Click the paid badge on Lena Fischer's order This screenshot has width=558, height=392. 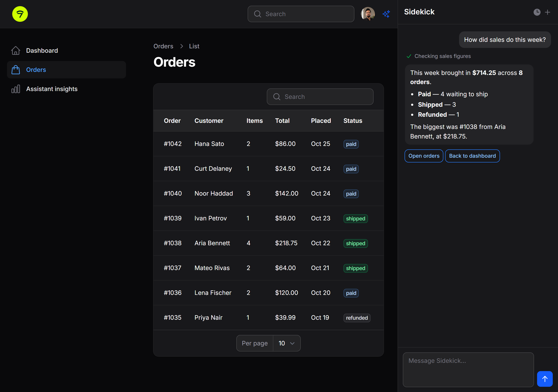point(351,293)
